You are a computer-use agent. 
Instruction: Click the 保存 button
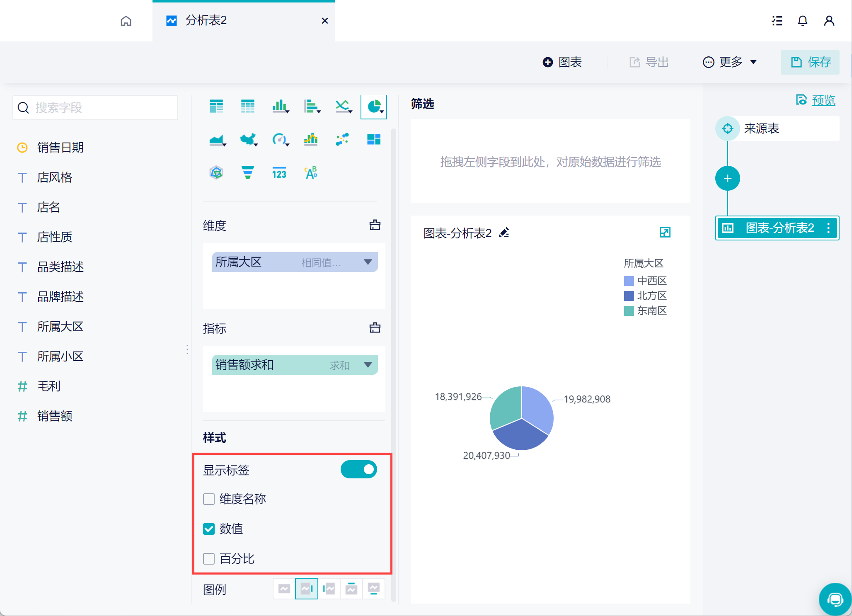(x=810, y=62)
